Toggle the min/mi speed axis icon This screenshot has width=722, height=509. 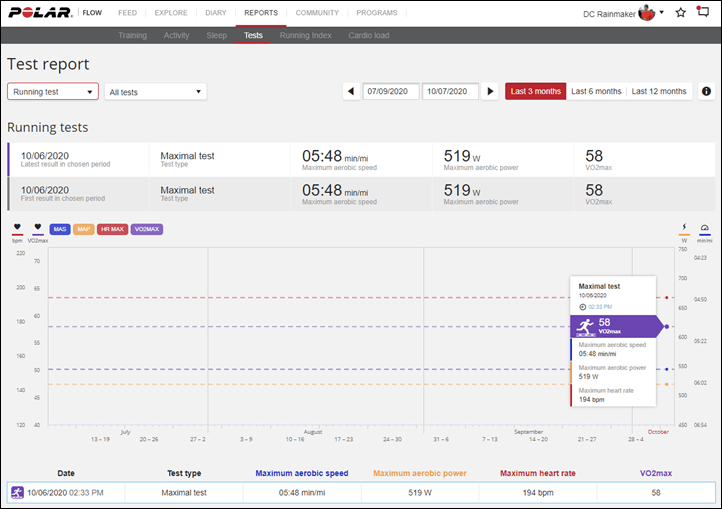705,229
